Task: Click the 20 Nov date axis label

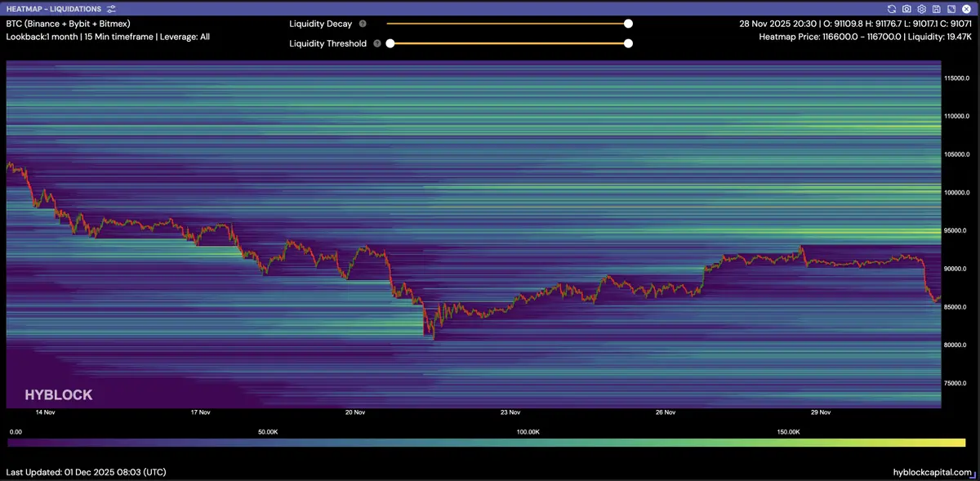Action: click(355, 413)
